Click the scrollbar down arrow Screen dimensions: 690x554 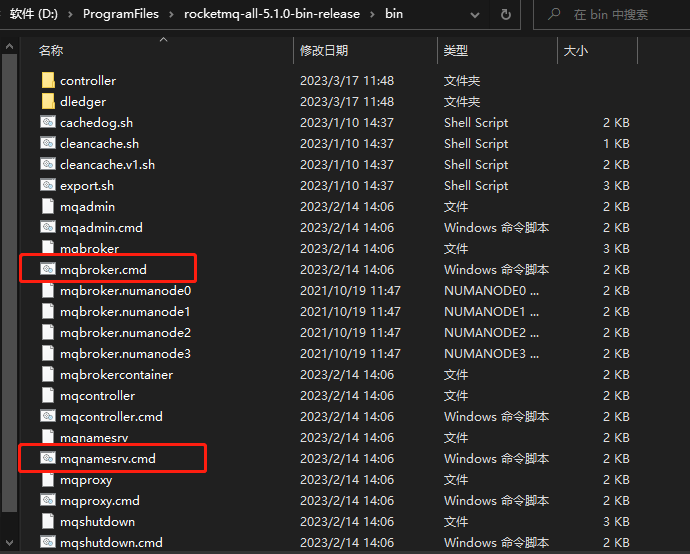[x=9, y=543]
